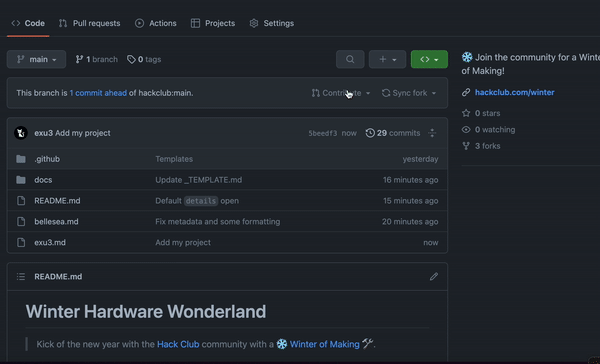Open hackclub.com/winter website link
Screen dimensions: 600x364
coord(515,92)
